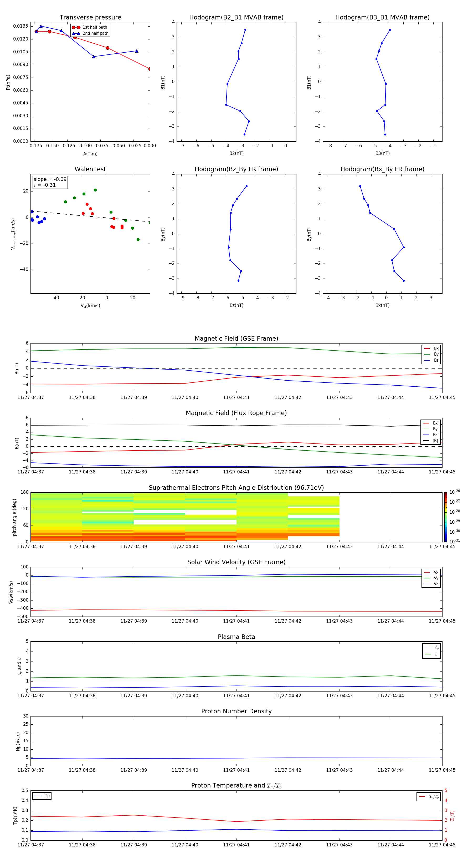Click the 'Hodogram(Bx_By FR frame)' title
Viewport: 473px width, 868px height.
(x=382, y=169)
